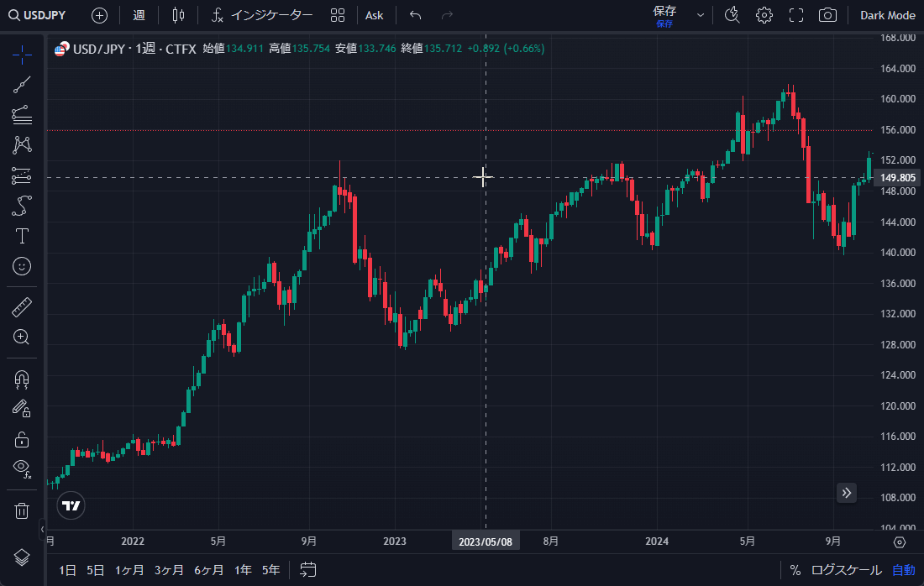This screenshot has height=586, width=924.
Task: Click the 2023/05/08 date label
Action: coord(486,542)
